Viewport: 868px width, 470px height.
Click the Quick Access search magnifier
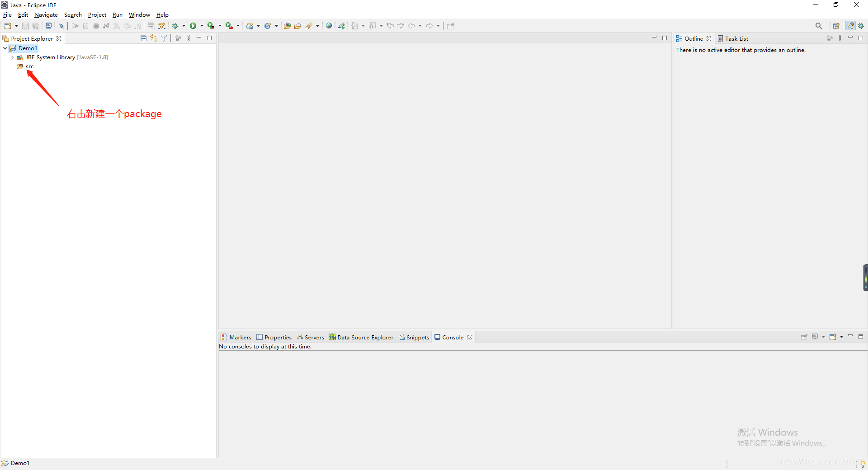[819, 26]
